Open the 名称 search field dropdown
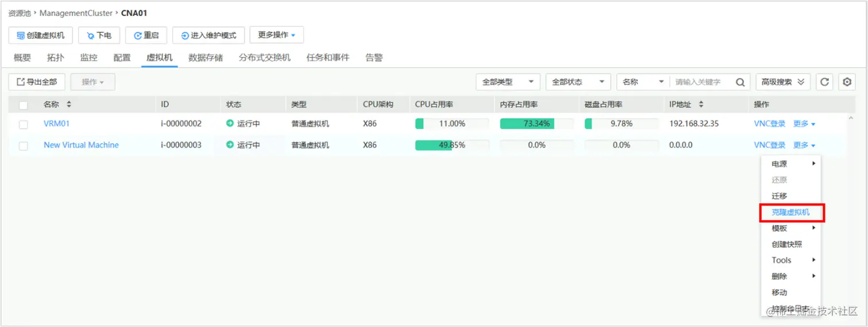This screenshot has height=327, width=868. point(643,82)
